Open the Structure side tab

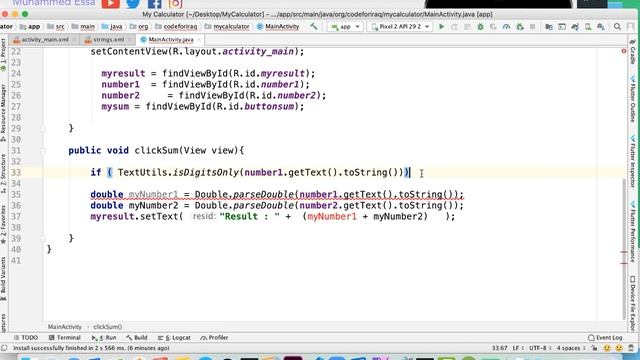point(3,174)
